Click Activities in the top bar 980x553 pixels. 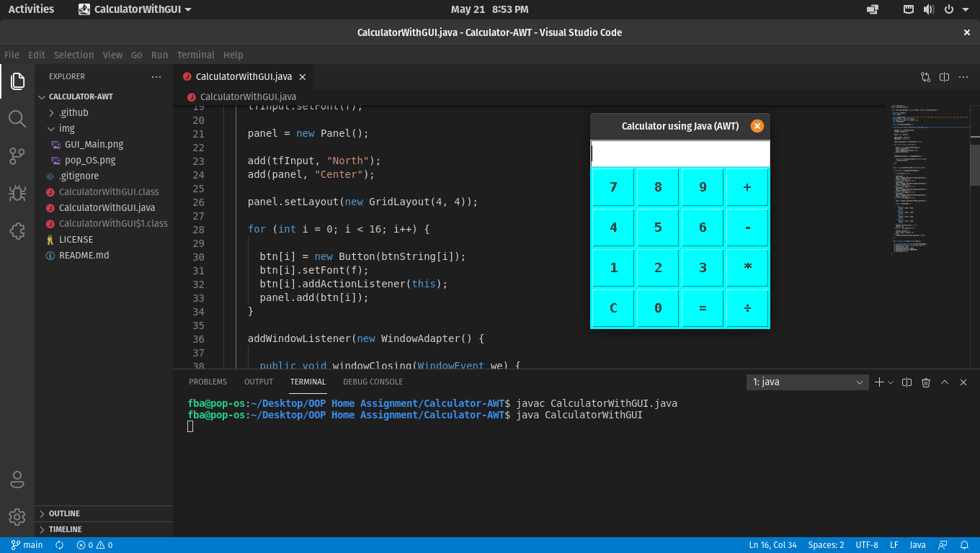pos(31,9)
